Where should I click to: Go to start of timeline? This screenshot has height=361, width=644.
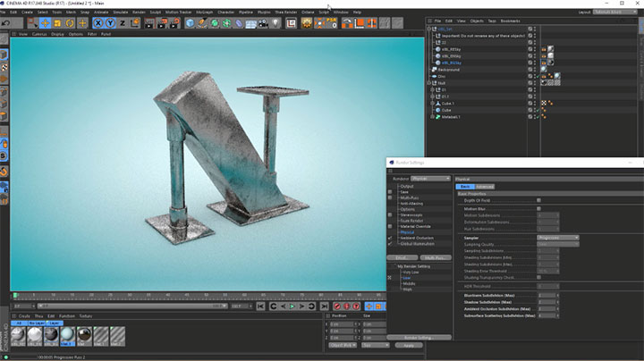pos(260,306)
